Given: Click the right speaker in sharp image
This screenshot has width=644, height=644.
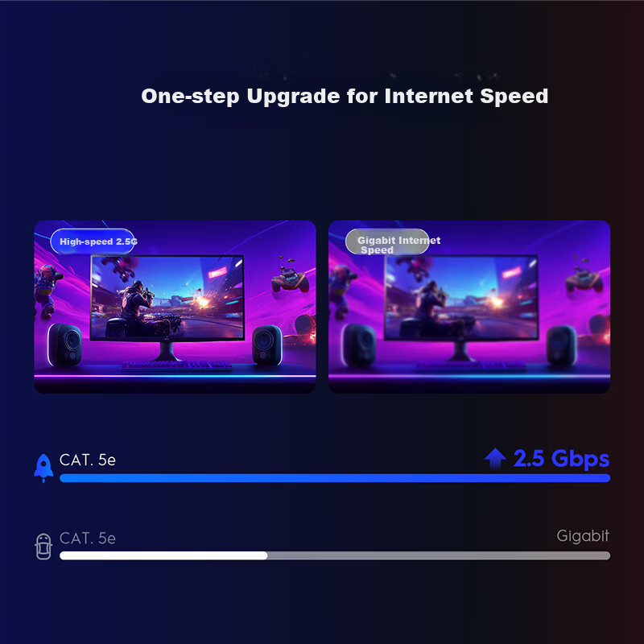Looking at the screenshot, I should point(267,345).
